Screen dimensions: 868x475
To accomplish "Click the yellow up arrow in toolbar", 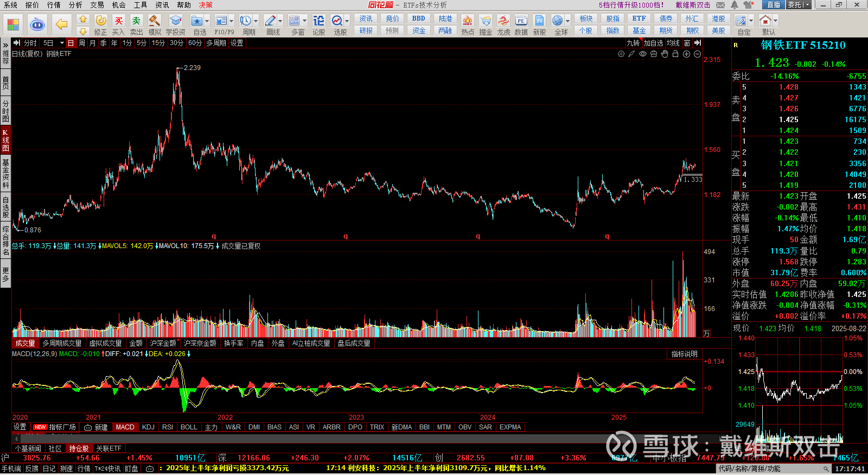I will [x=83, y=19].
